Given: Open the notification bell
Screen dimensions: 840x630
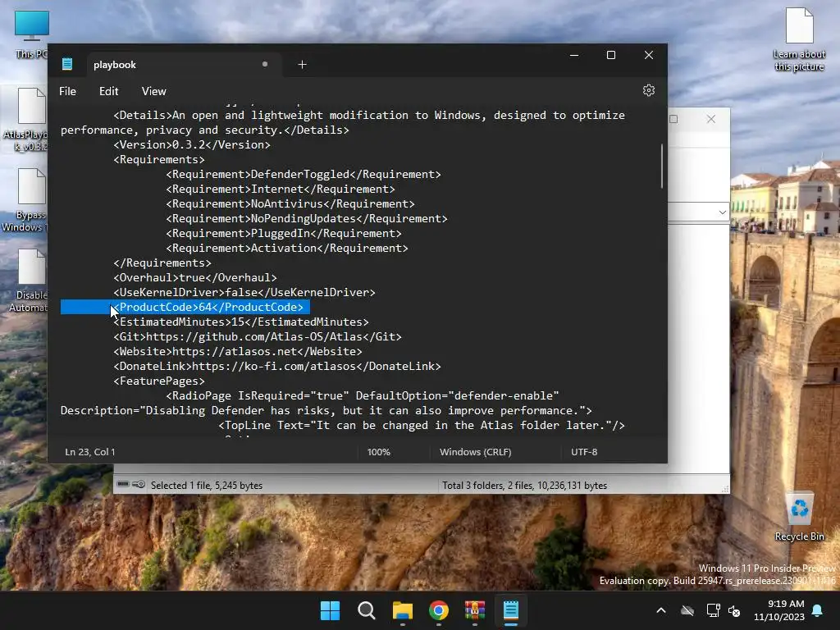Looking at the screenshot, I should coord(818,610).
